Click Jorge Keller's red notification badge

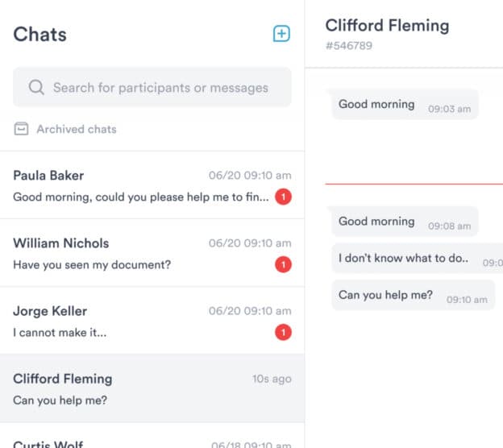tap(282, 332)
